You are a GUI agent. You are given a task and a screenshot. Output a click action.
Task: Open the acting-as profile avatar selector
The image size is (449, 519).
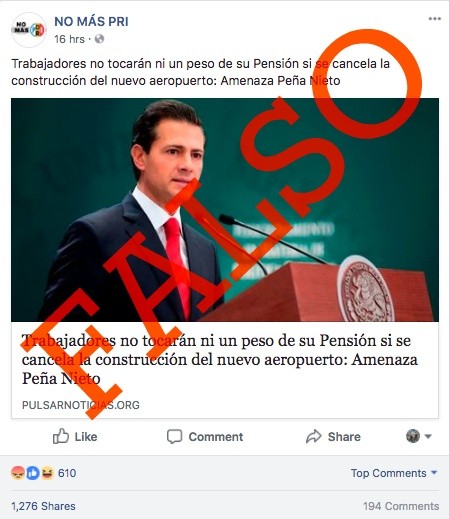(413, 436)
